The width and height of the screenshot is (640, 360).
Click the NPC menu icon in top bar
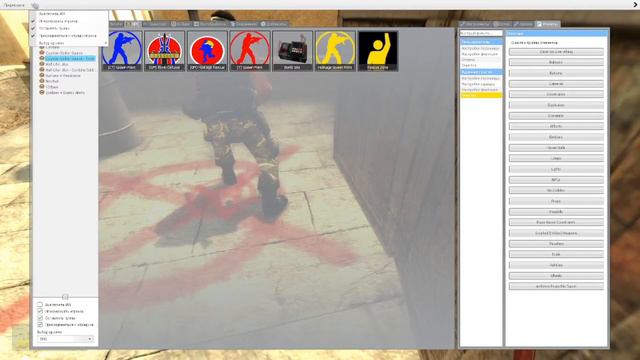tap(35, 5)
